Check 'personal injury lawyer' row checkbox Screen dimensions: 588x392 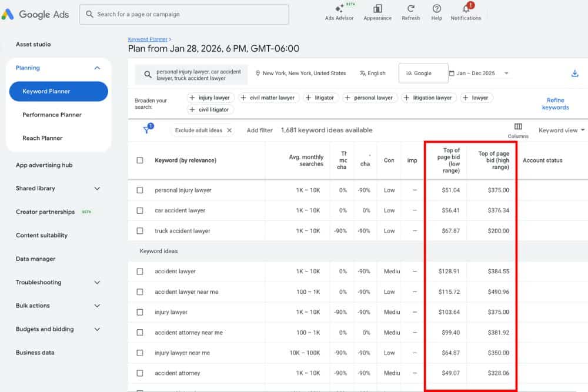click(x=140, y=190)
